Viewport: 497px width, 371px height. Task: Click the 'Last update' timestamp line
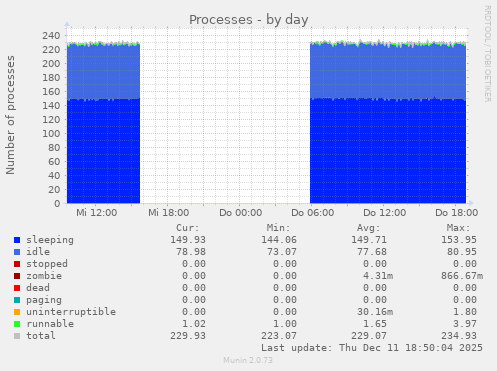point(372,348)
